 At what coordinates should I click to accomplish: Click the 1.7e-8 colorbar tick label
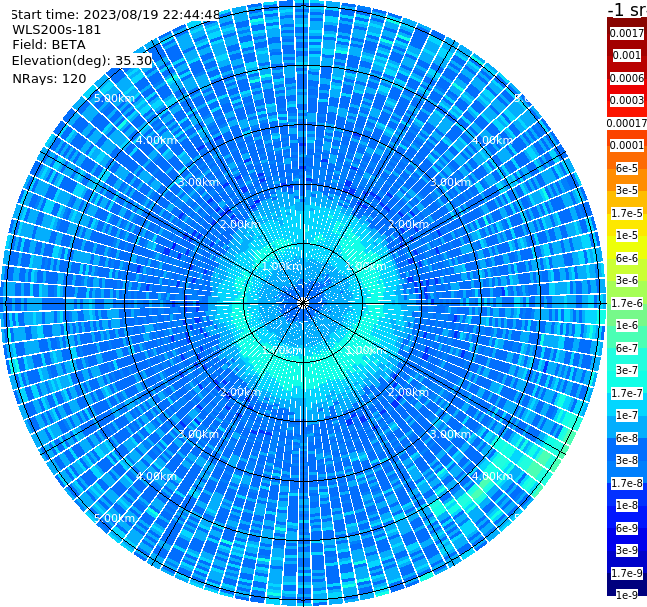pos(627,483)
